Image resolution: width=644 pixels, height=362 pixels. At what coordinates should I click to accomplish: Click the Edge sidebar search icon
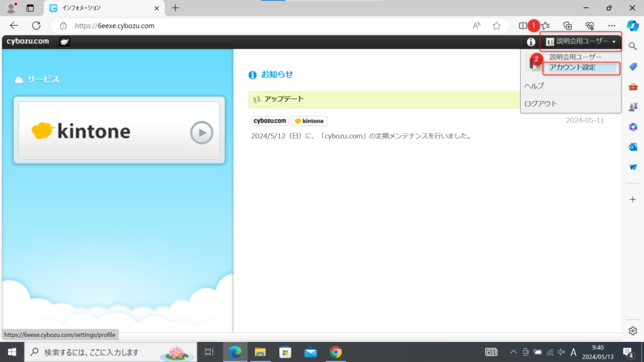coord(633,46)
